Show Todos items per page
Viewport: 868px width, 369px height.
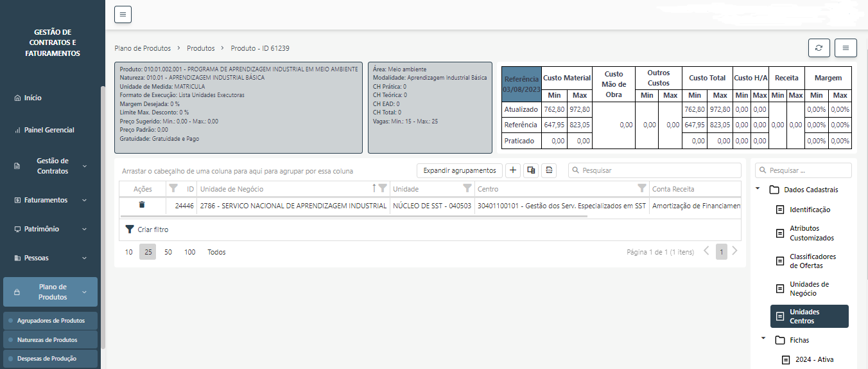pyautogui.click(x=216, y=252)
